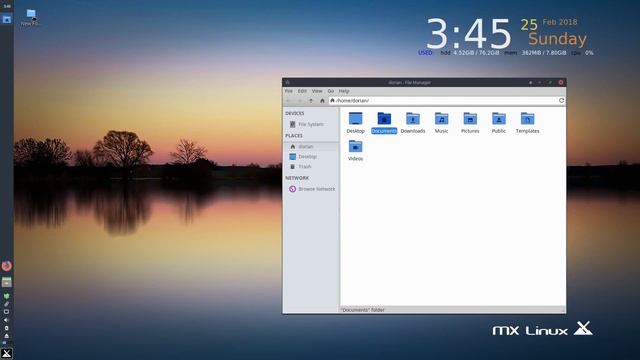Screen dimensions: 640x360
Task: Open the MX start menu button
Action: click(x=7, y=353)
